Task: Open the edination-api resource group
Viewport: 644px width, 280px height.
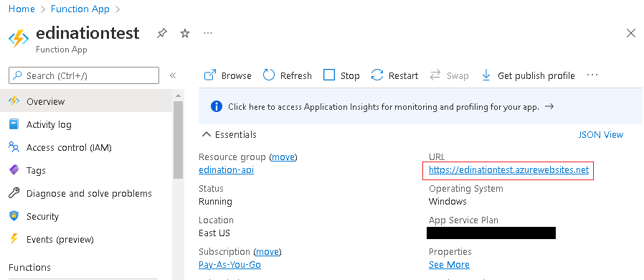Action: [x=227, y=170]
